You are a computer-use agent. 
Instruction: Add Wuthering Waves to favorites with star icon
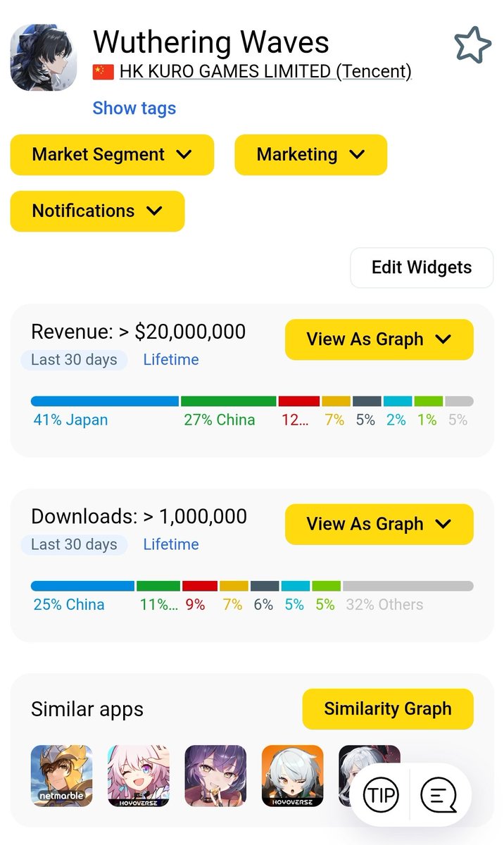[472, 45]
